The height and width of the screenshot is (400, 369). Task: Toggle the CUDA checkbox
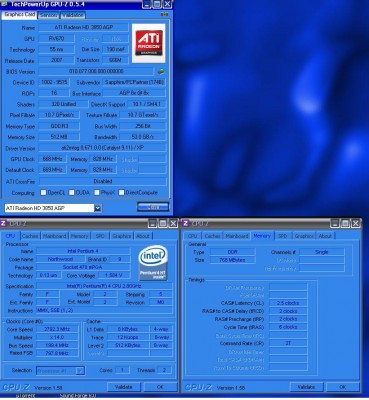[72, 192]
